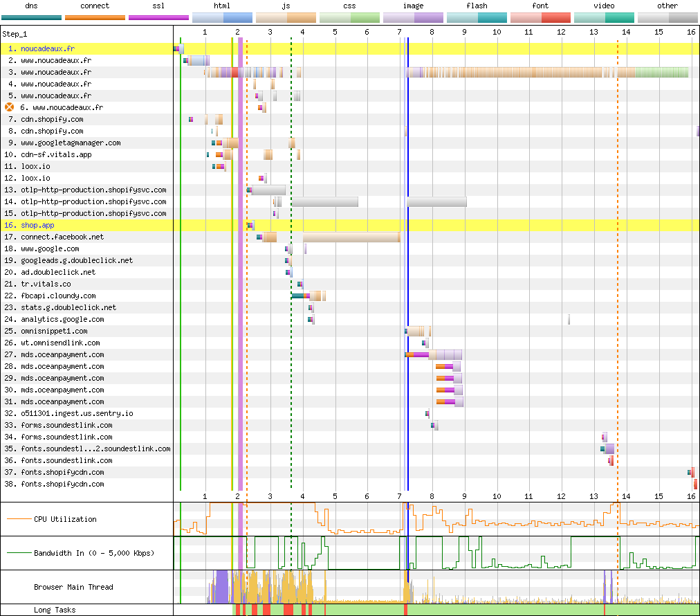Click the flash legend color bar
Viewport: 700px width, 616px height.
pyautogui.click(x=477, y=18)
